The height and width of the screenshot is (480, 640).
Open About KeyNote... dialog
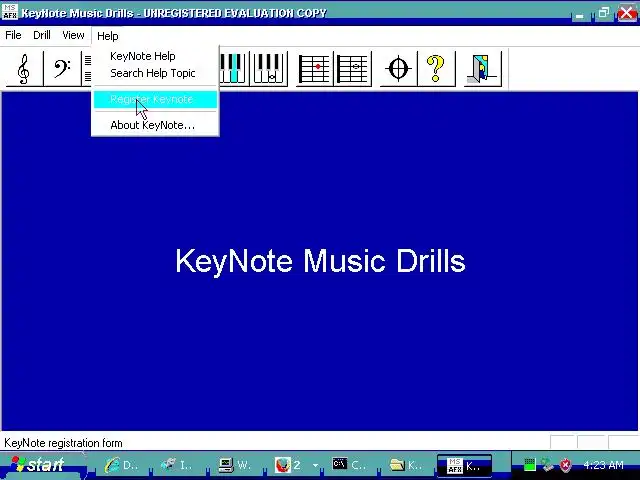[153, 125]
